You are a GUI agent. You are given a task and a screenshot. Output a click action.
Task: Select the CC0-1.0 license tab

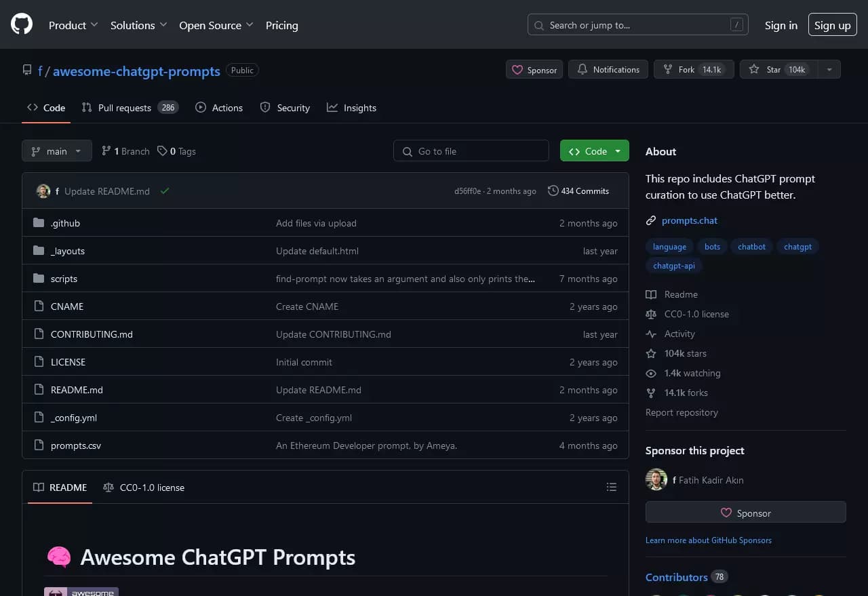(x=144, y=488)
